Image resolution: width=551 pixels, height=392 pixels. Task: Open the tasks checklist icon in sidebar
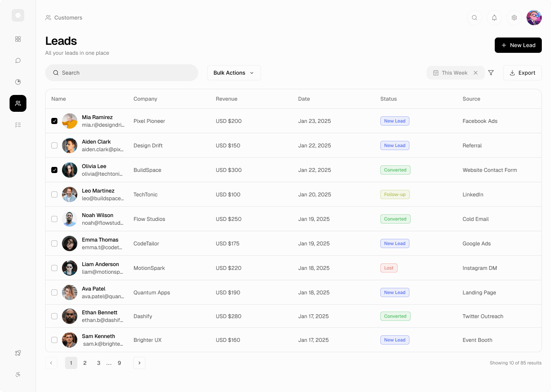pyautogui.click(x=18, y=125)
